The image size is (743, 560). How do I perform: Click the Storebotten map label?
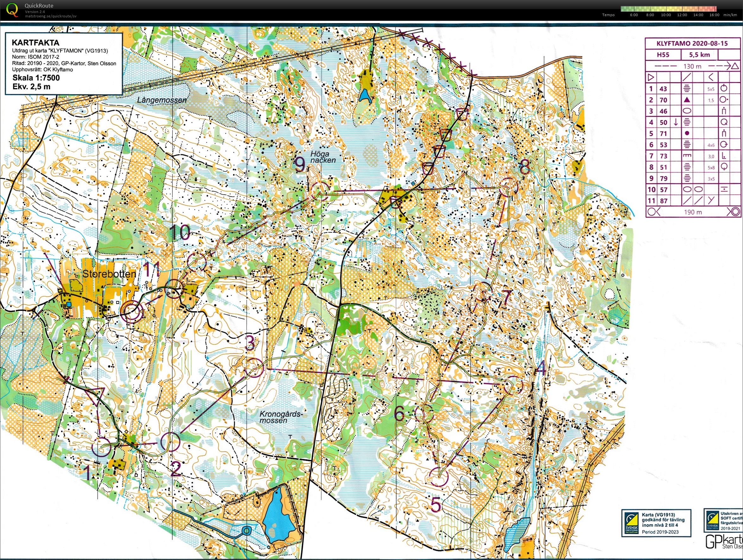tap(109, 274)
